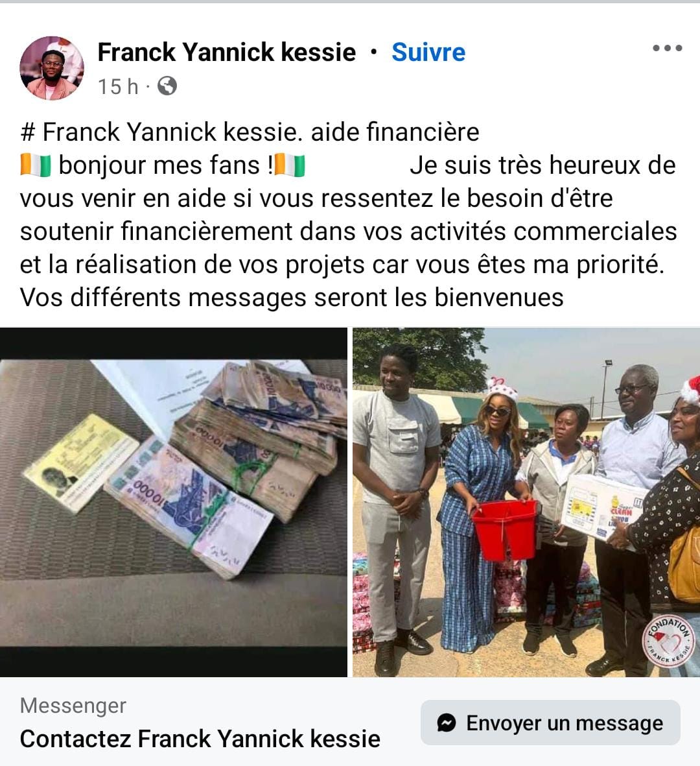
Task: Click the Messenger bubble icon in the button
Action: pos(446,723)
